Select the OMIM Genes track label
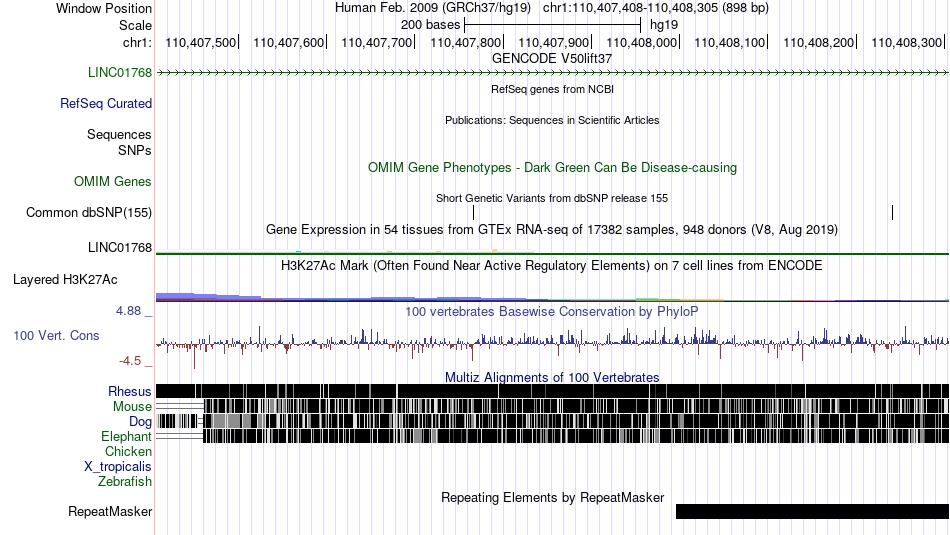Viewport: 950px width, 535px height. [113, 182]
